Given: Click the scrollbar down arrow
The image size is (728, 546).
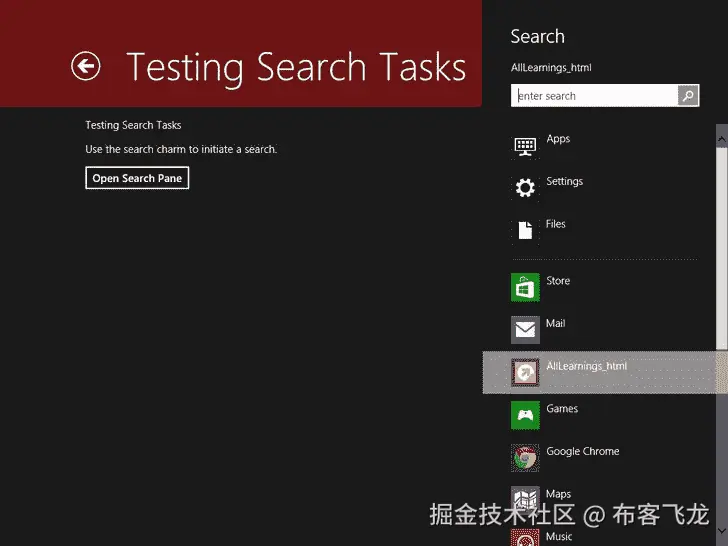Looking at the screenshot, I should point(722,530).
